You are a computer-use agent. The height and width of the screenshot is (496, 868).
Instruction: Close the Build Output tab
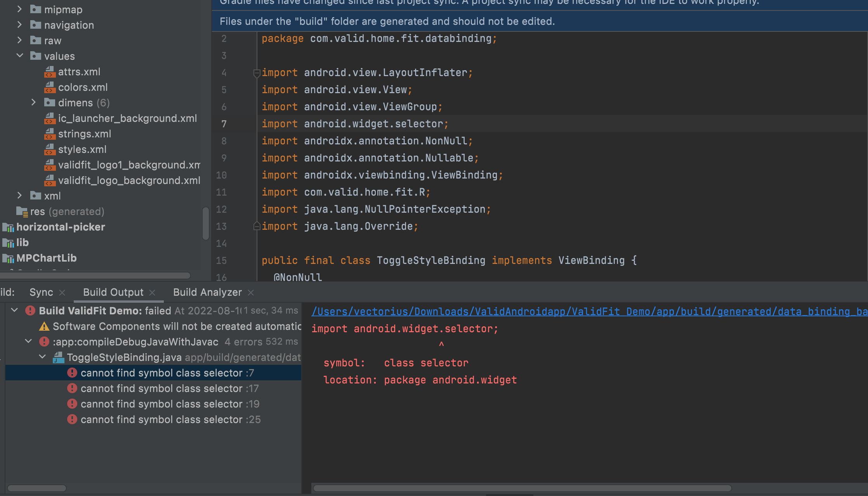(x=152, y=293)
